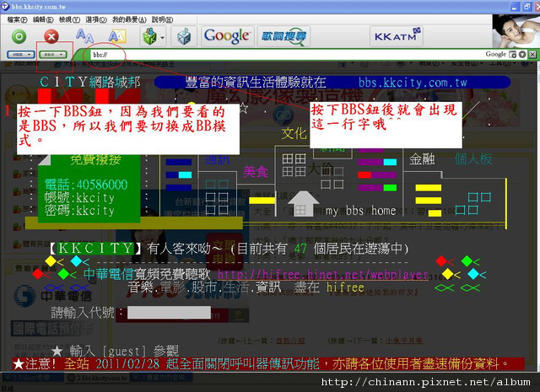Image resolution: width=540 pixels, height=392 pixels.
Task: Open the 編輯(E) menu
Action: (x=43, y=19)
